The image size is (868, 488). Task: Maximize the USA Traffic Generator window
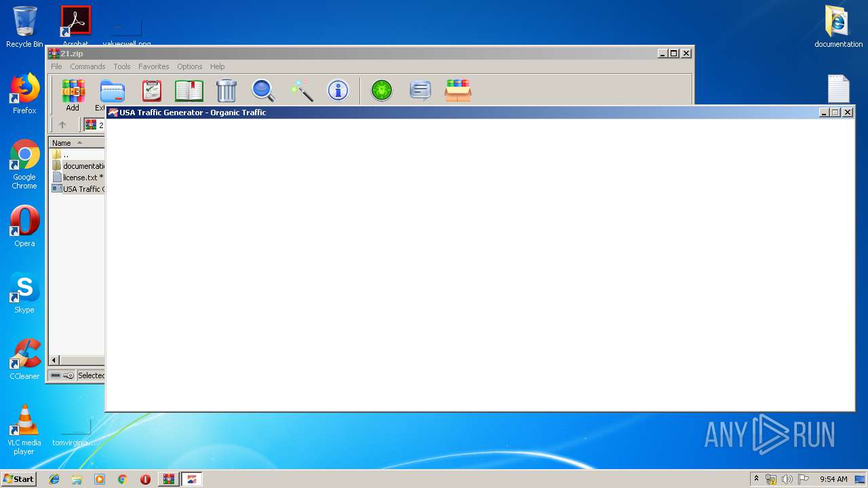coord(835,113)
